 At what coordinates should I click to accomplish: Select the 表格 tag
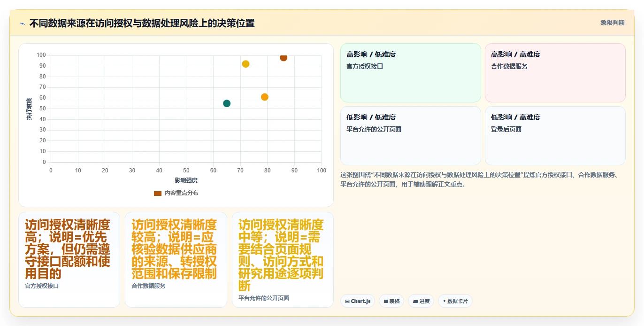391,301
